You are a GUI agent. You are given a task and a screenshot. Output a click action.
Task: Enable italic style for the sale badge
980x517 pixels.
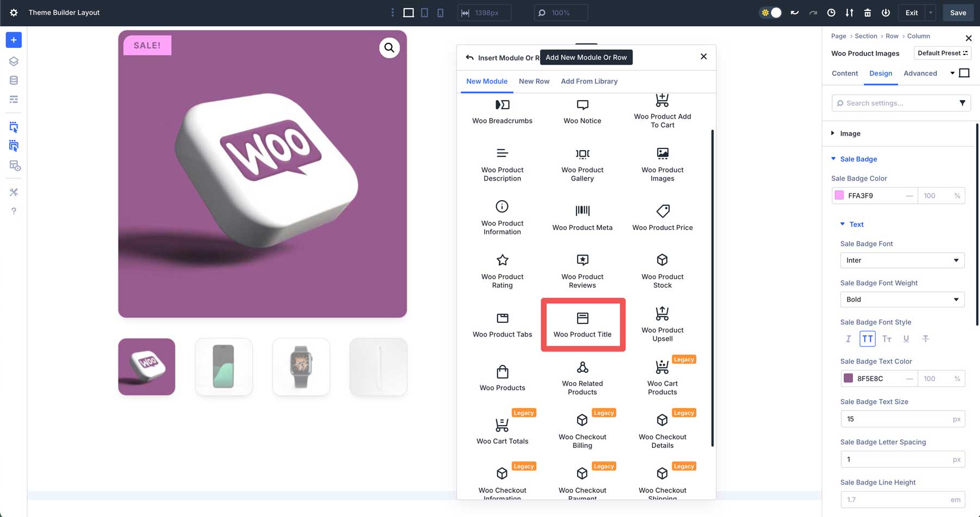848,338
